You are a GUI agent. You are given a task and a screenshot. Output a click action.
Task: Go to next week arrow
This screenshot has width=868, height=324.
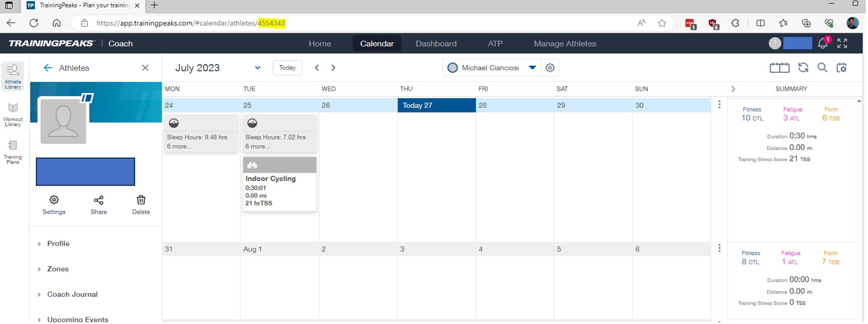[x=333, y=68]
